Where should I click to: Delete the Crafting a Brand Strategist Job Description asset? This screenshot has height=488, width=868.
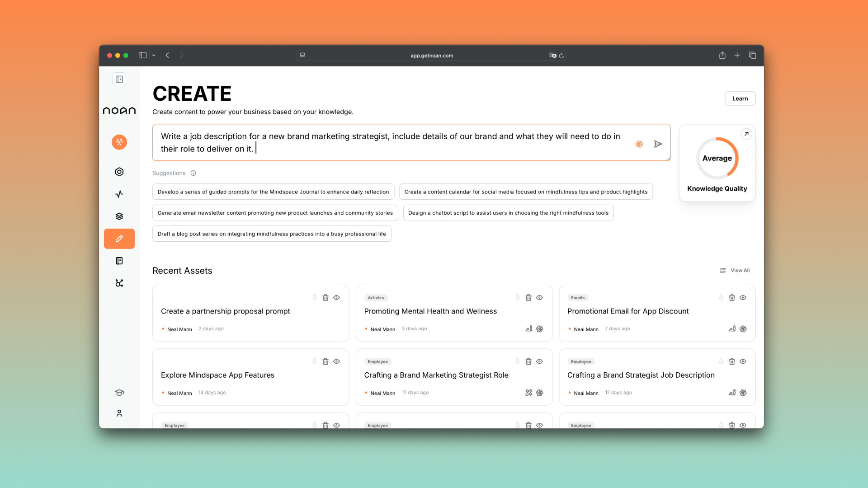click(732, 361)
